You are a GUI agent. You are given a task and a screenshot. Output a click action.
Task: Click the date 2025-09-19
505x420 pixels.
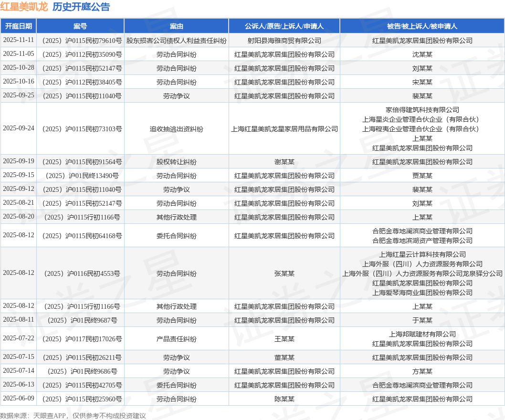point(18,161)
